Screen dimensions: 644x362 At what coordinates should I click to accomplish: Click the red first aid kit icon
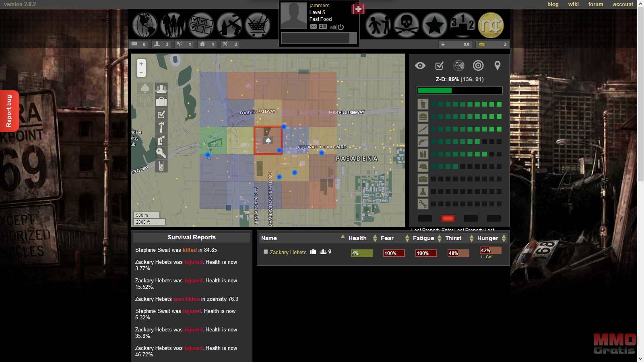pyautogui.click(x=358, y=8)
